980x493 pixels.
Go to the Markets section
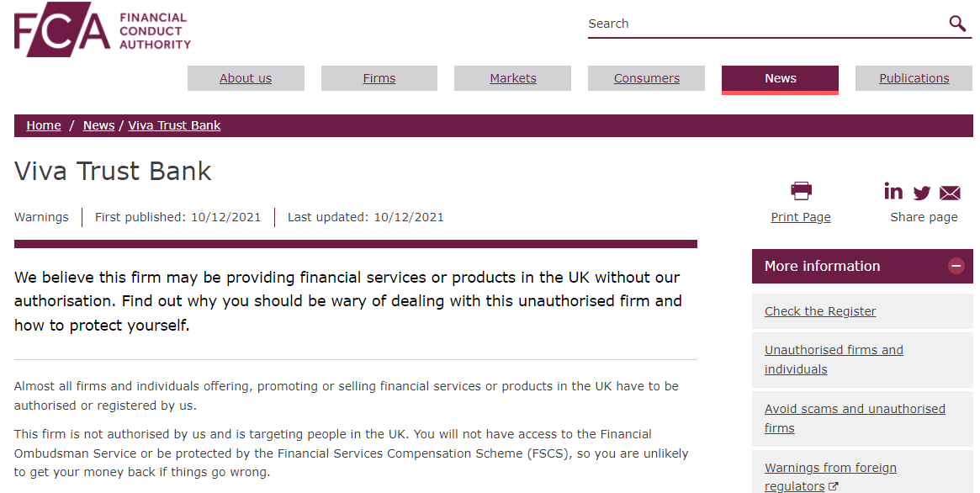click(x=512, y=78)
